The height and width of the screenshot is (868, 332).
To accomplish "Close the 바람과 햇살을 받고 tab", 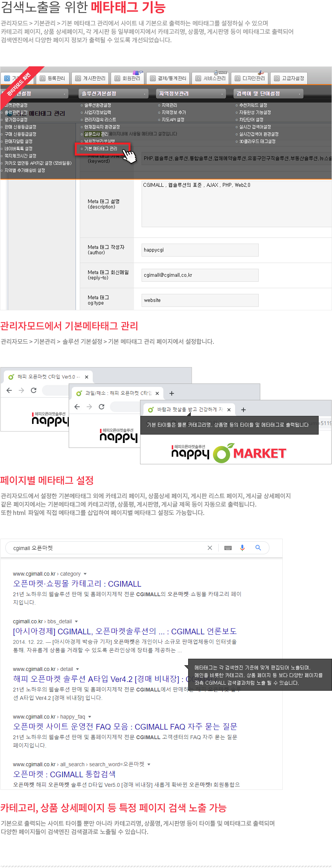I will [x=229, y=410].
